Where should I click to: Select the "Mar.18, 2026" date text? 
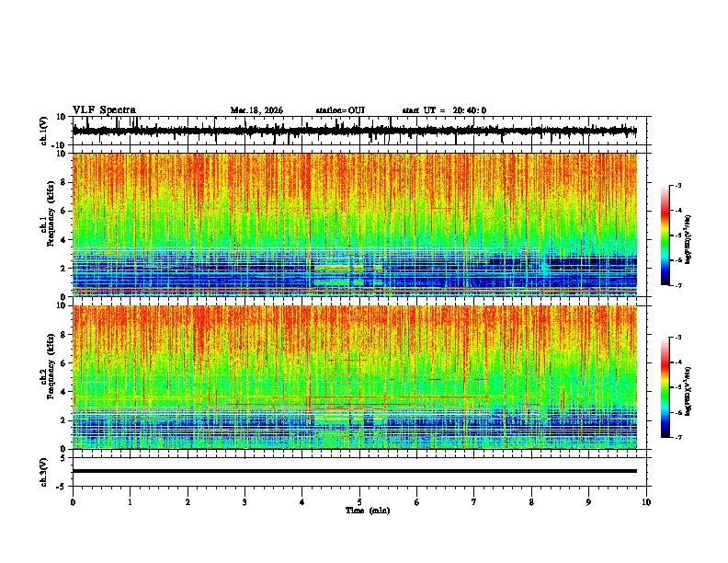pos(256,110)
